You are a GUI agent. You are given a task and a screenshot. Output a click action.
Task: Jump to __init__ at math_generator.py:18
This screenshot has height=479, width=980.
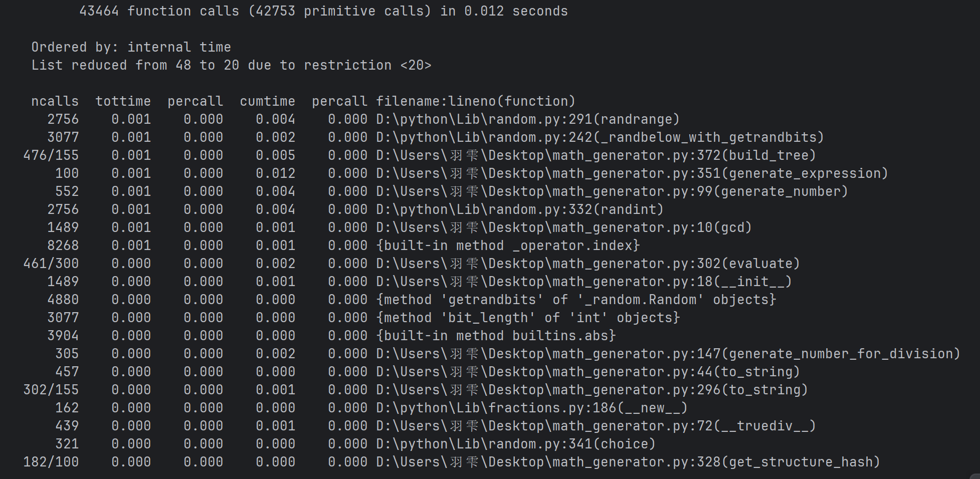tap(583, 282)
